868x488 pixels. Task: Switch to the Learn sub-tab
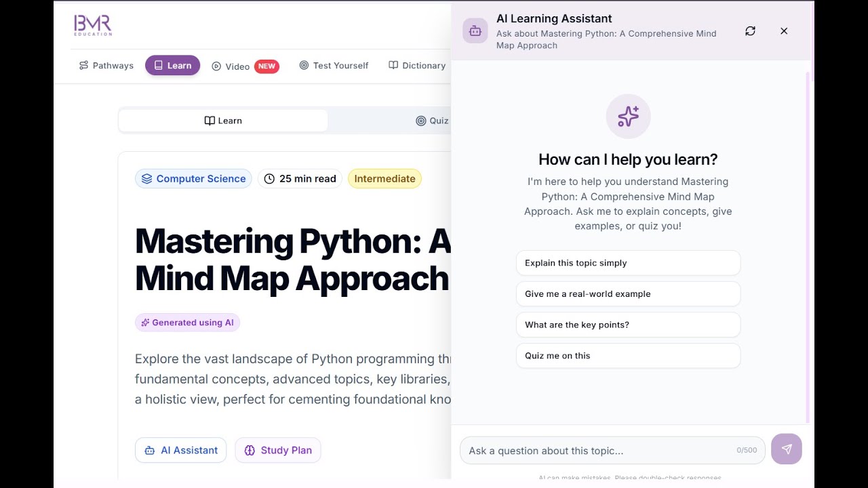(223, 121)
